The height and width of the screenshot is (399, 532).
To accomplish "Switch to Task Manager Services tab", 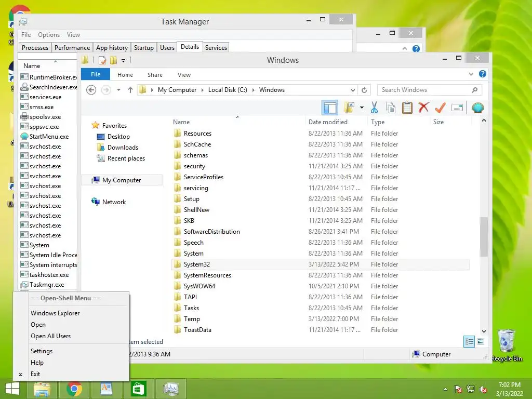I will [x=216, y=47].
